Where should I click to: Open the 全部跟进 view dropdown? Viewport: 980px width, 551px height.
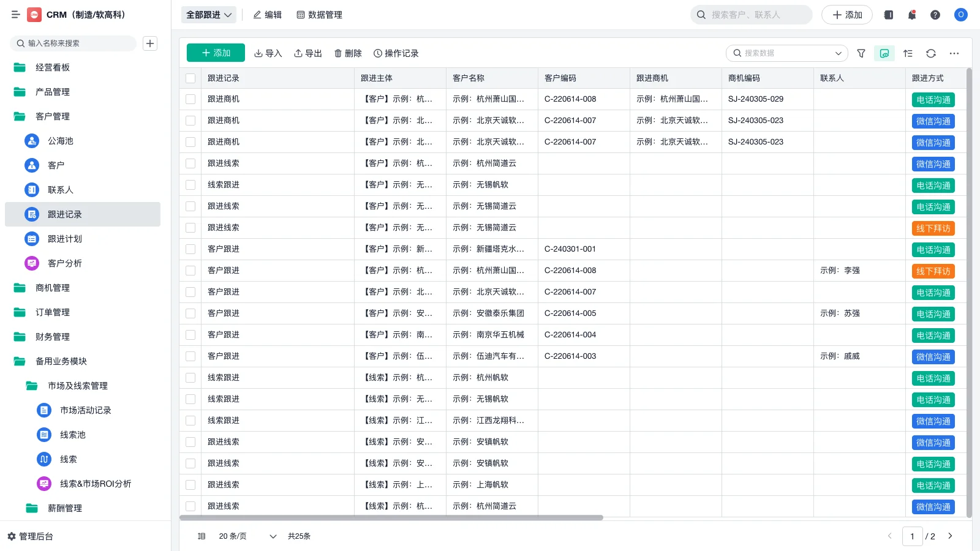[x=208, y=14]
